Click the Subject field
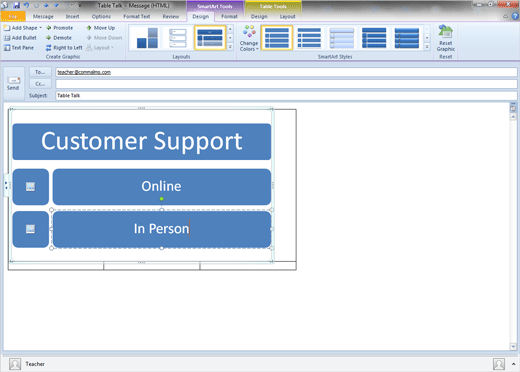The height and width of the screenshot is (372, 520). coord(286,96)
